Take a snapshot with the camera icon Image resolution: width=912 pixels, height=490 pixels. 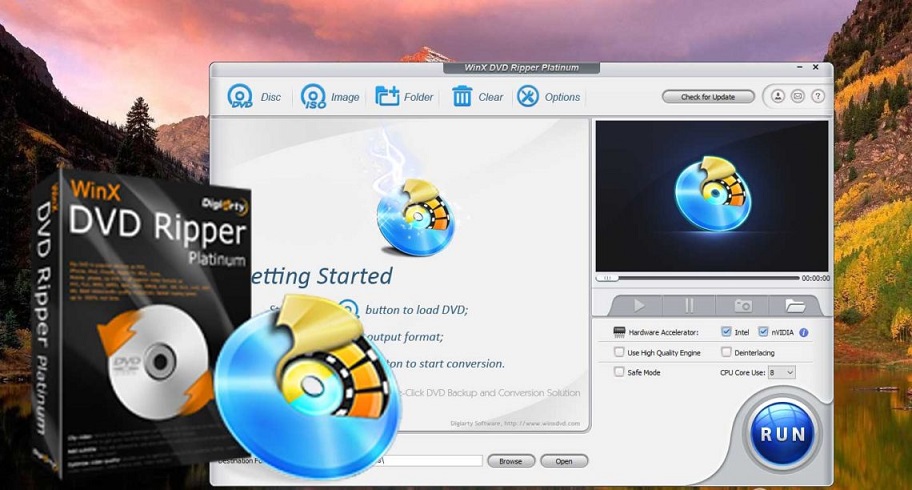pos(743,305)
